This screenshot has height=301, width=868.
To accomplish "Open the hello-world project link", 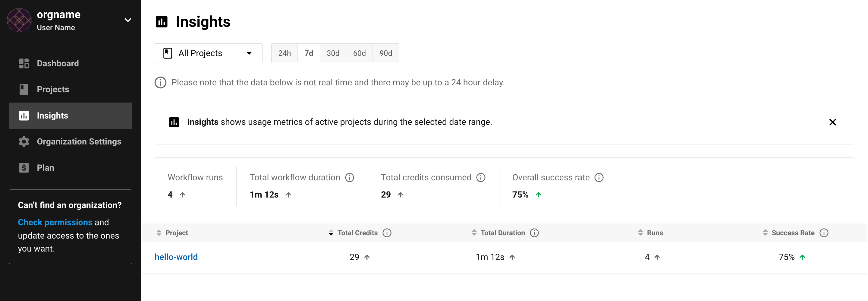I will pyautogui.click(x=176, y=257).
